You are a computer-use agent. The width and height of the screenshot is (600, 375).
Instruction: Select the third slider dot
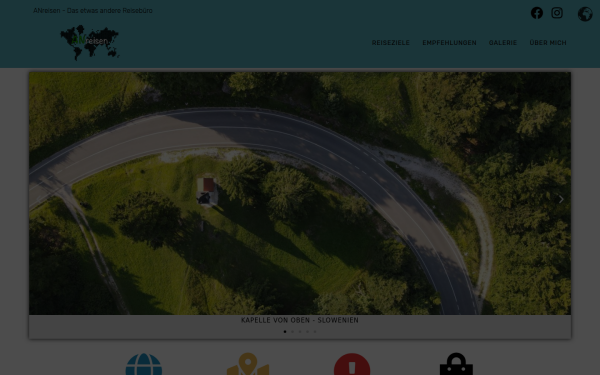point(300,332)
